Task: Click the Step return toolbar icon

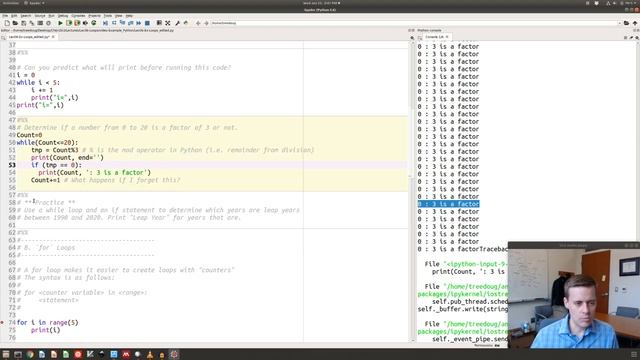Action: (130, 23)
